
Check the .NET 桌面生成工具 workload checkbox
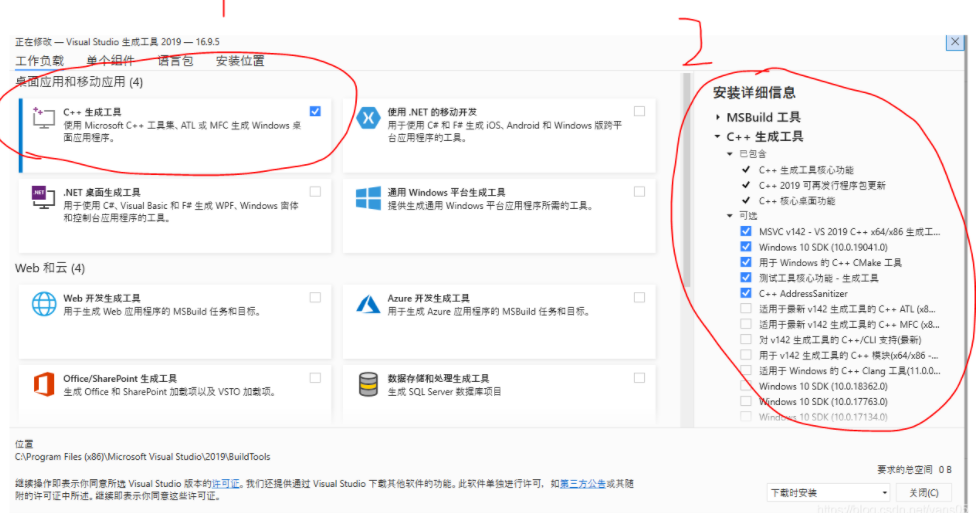pyautogui.click(x=315, y=192)
